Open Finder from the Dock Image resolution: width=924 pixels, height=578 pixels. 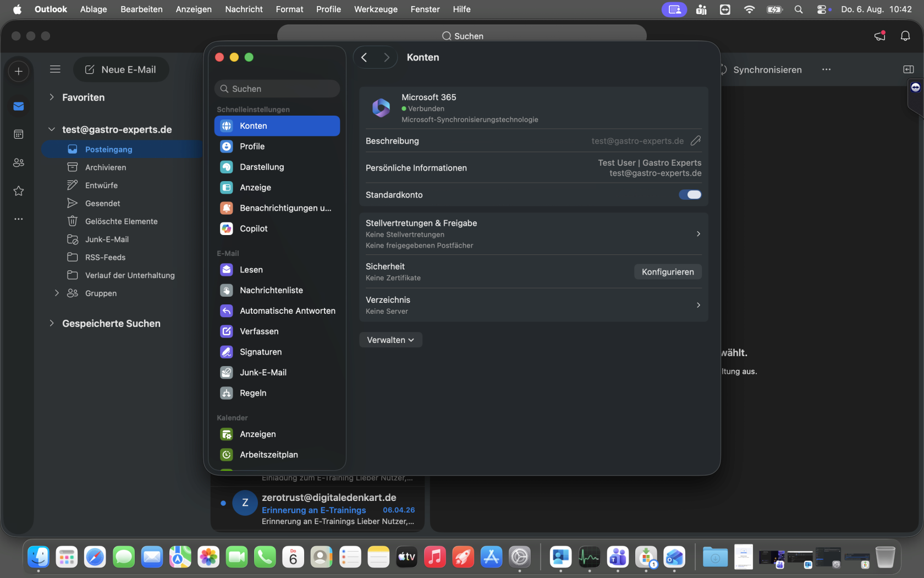[38, 557]
